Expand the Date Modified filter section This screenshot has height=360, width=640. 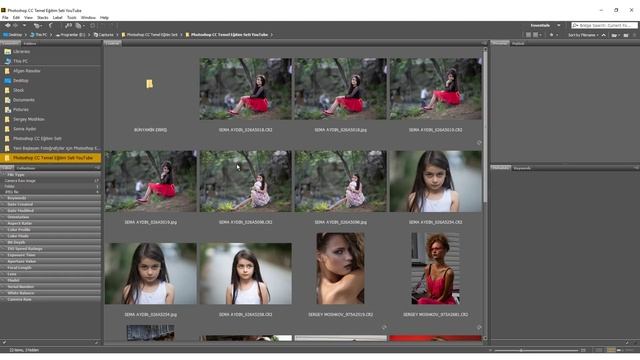coord(51,211)
